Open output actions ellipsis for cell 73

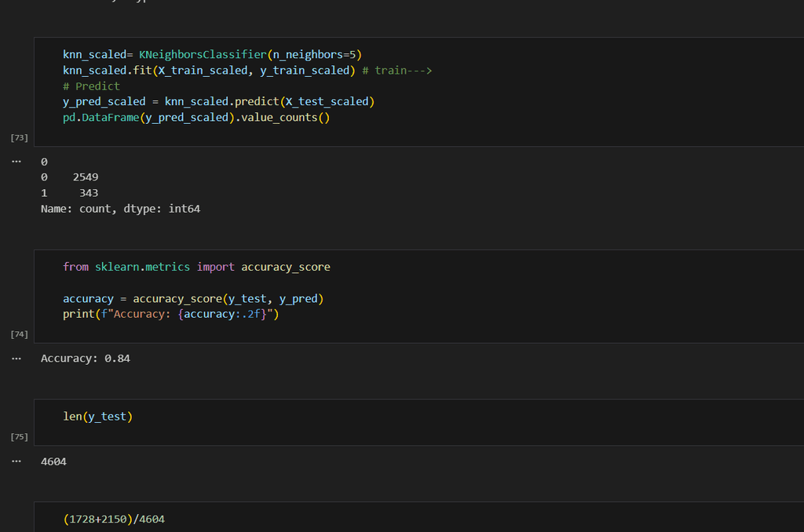16,162
